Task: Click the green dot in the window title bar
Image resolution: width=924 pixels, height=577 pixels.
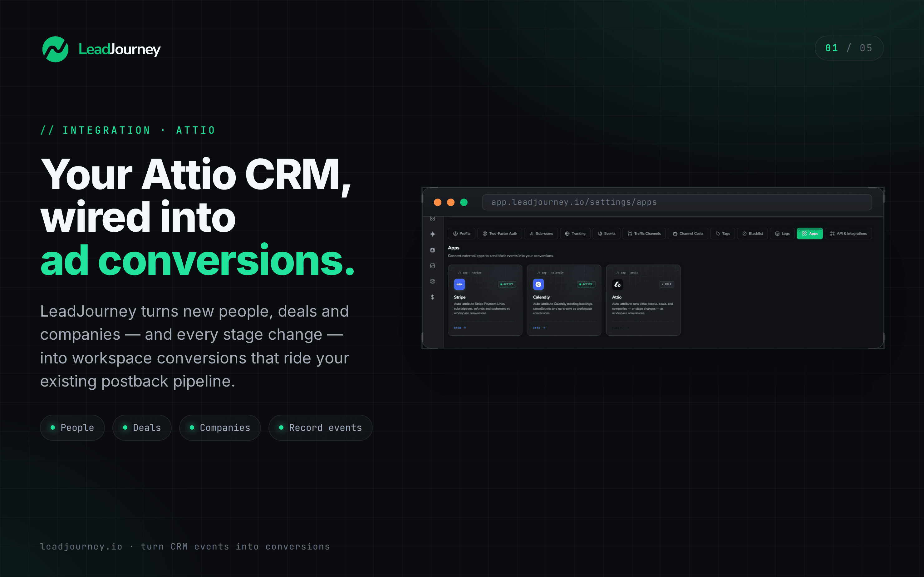Action: point(464,202)
